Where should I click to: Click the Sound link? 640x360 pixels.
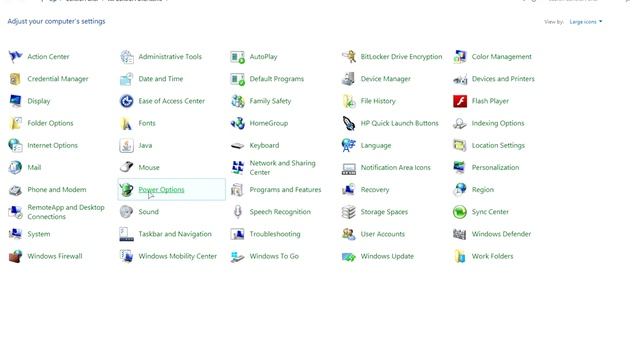(x=148, y=211)
